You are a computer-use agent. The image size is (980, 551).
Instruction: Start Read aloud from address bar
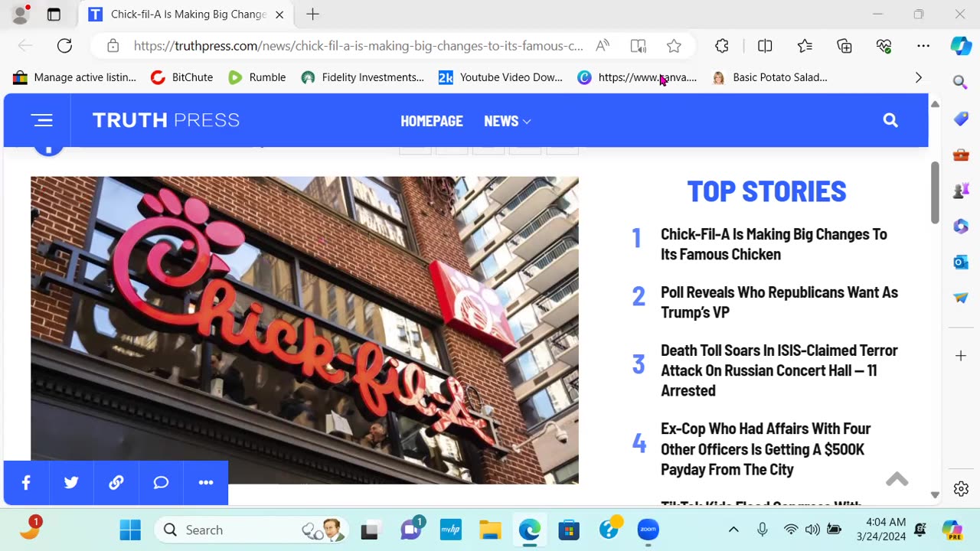603,46
